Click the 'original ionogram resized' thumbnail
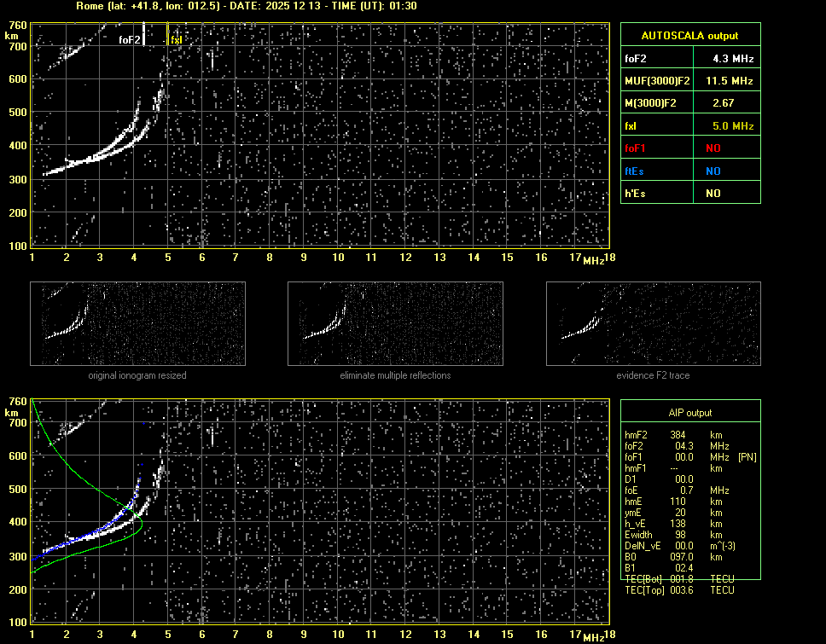Viewport: 826px width, 644px height. (137, 323)
